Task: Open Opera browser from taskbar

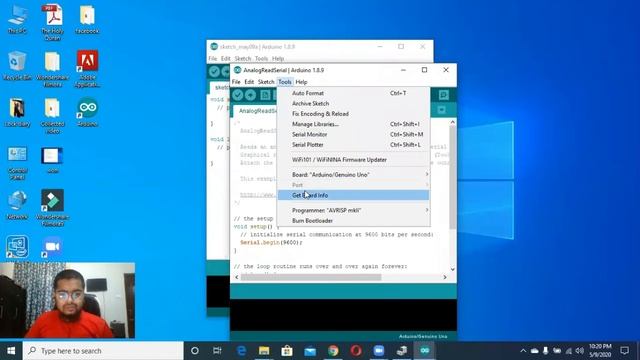Action: click(x=356, y=351)
